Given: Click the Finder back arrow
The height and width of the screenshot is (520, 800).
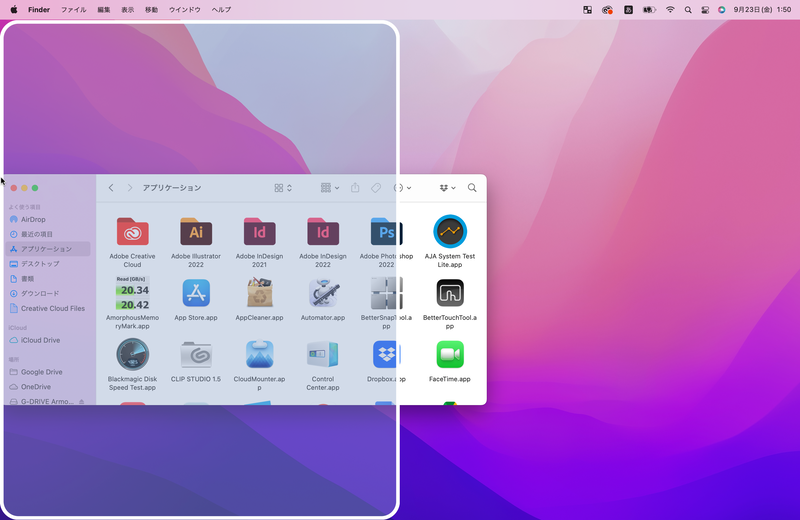Looking at the screenshot, I should click(x=111, y=188).
